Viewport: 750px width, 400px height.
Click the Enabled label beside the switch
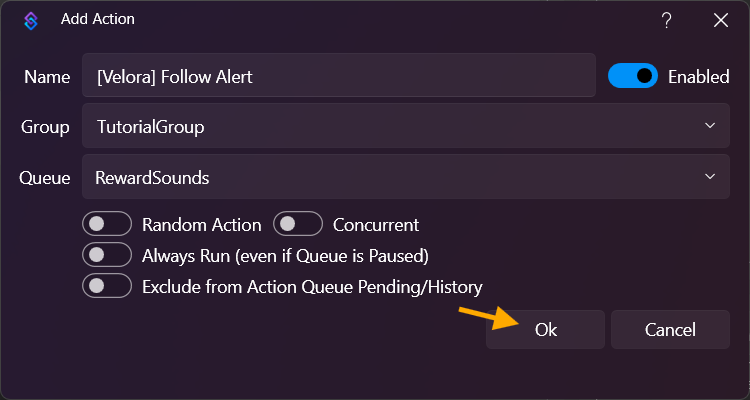(x=698, y=77)
